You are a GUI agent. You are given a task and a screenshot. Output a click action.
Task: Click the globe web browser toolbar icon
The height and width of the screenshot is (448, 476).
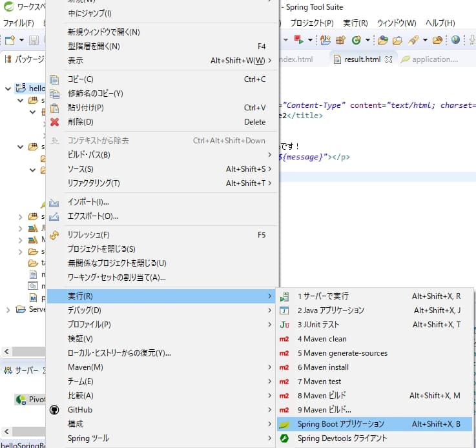455,39
